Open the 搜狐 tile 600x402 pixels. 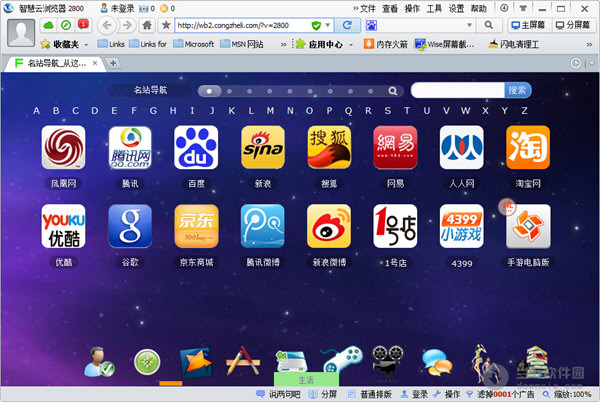click(x=329, y=147)
